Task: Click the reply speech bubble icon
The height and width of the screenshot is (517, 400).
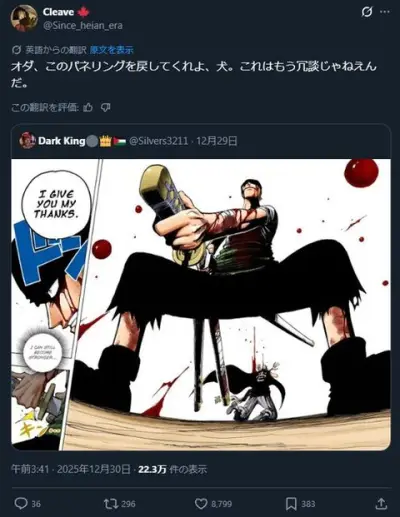Action: point(21,503)
